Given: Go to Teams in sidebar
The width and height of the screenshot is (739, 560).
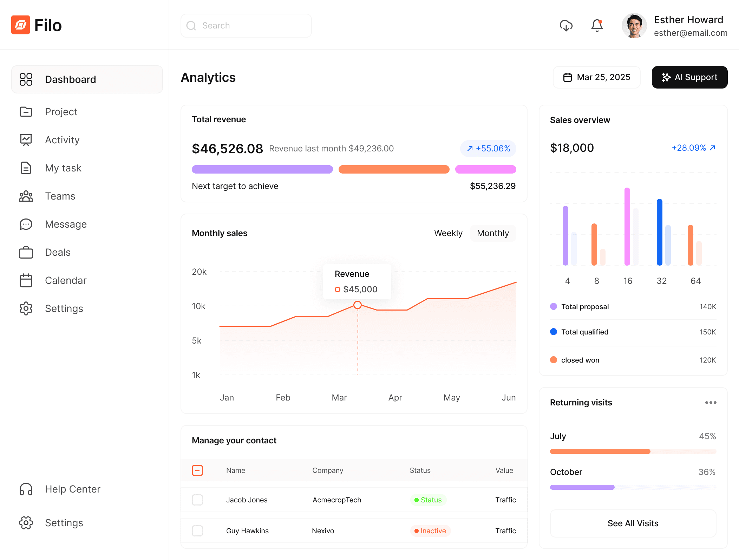Looking at the screenshot, I should (60, 196).
